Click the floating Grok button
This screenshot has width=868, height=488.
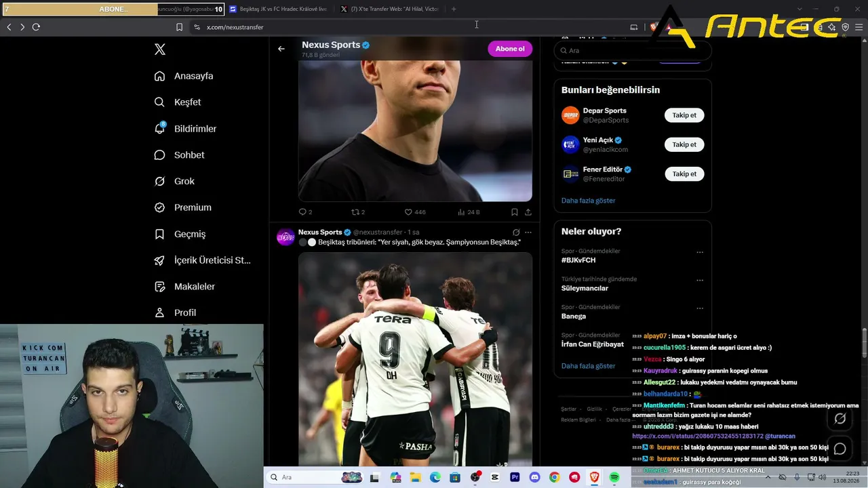coord(840,419)
